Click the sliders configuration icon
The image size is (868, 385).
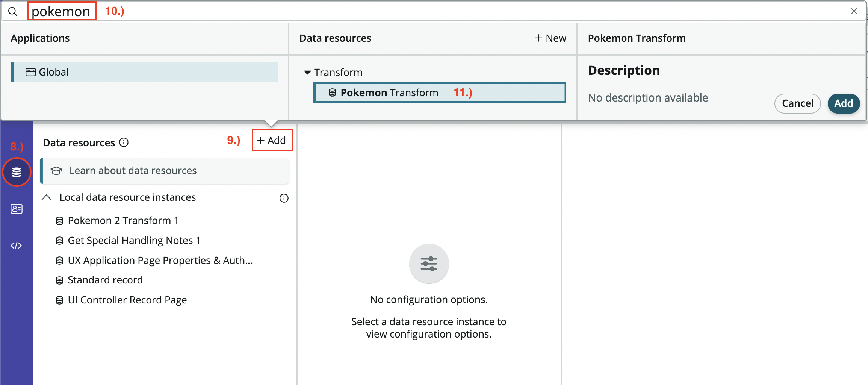[429, 264]
